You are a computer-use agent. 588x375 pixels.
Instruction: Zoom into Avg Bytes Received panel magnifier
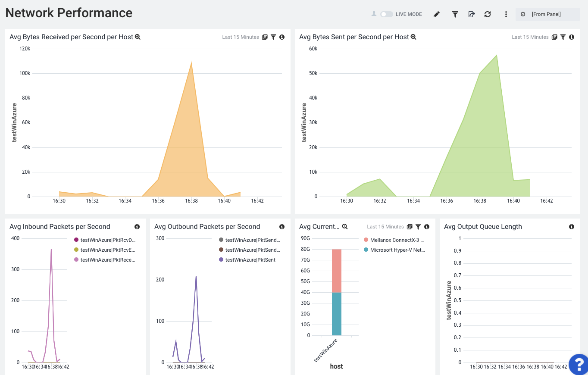coord(138,37)
